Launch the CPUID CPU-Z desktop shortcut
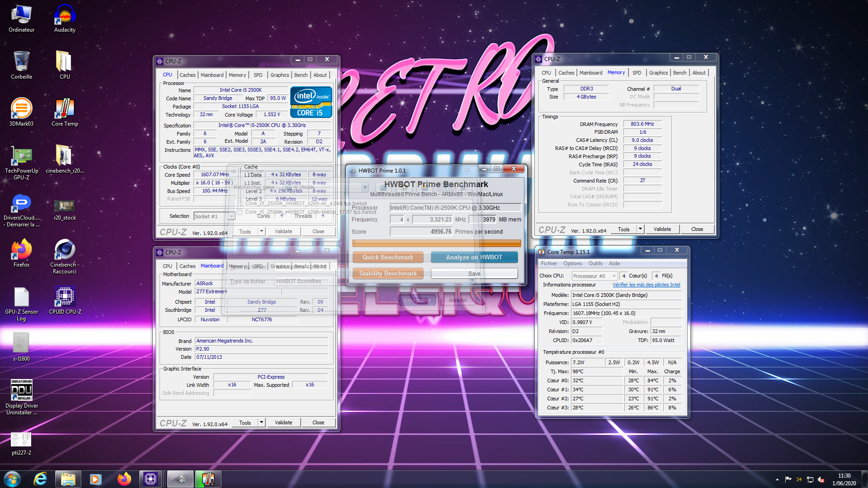Viewport: 868px width, 488px height. 65,300
